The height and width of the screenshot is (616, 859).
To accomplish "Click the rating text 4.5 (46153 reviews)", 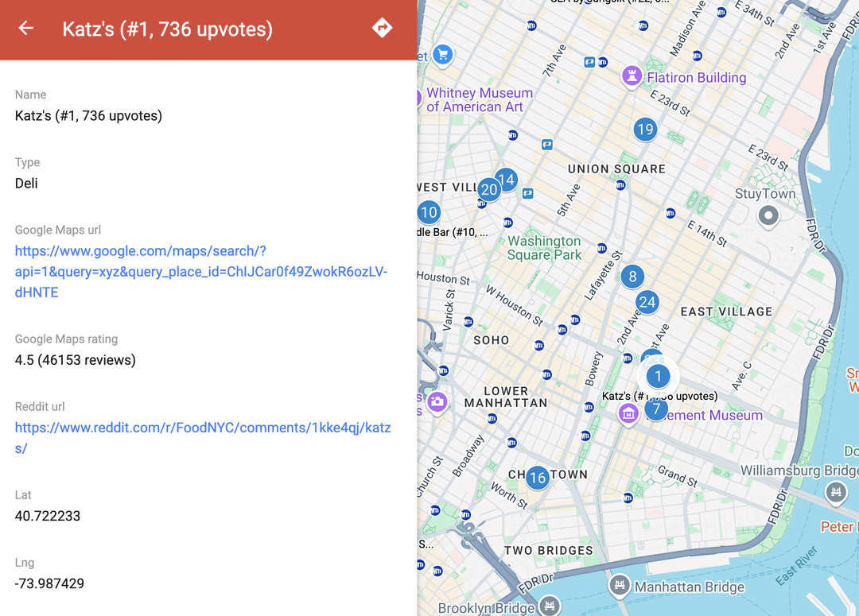I will (x=75, y=360).
